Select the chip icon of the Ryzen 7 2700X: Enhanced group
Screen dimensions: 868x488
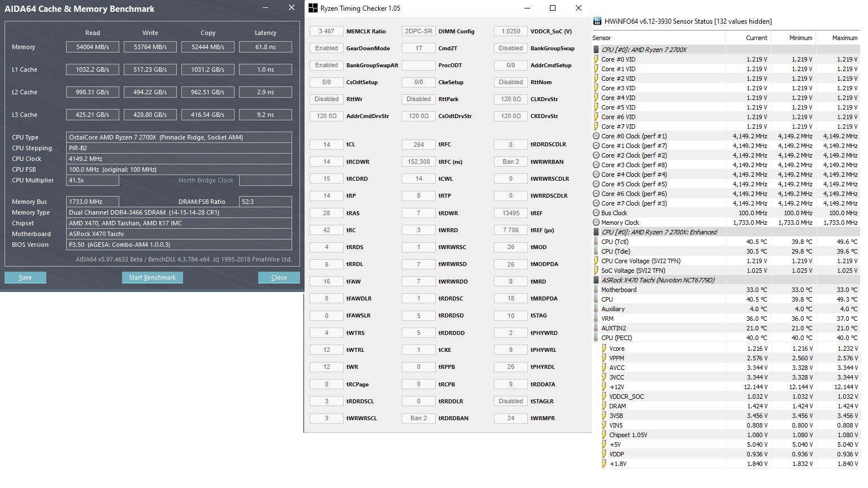coord(596,232)
